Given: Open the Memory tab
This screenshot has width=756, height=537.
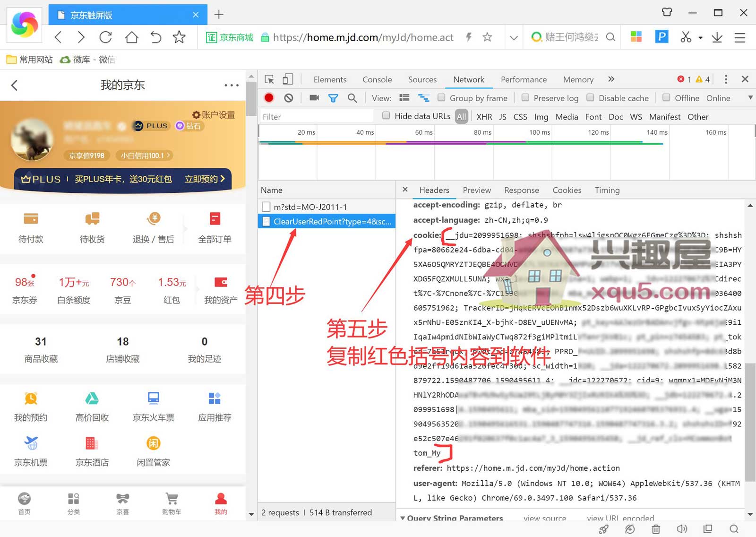Looking at the screenshot, I should coord(578,79).
